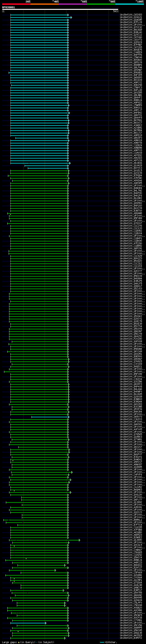Screen dimensions: 146x644
Task: Select label UniRef100_A1CMP1
Action: point(131,580)
